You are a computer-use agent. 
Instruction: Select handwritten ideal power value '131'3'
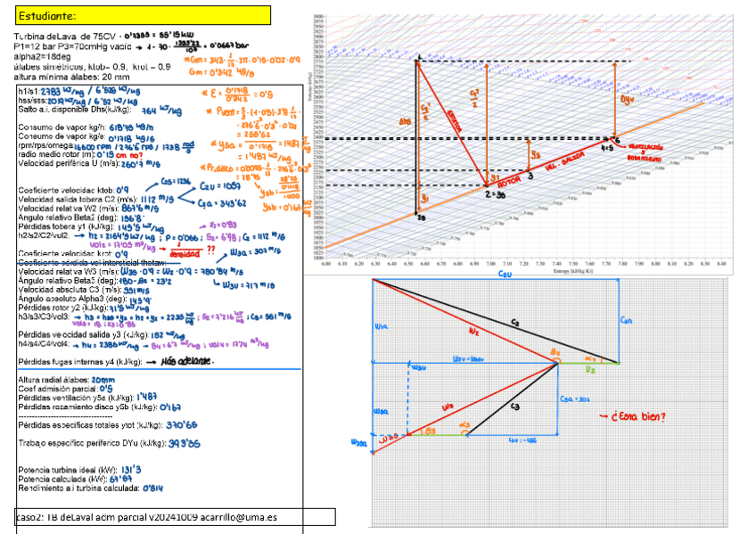coord(131,470)
